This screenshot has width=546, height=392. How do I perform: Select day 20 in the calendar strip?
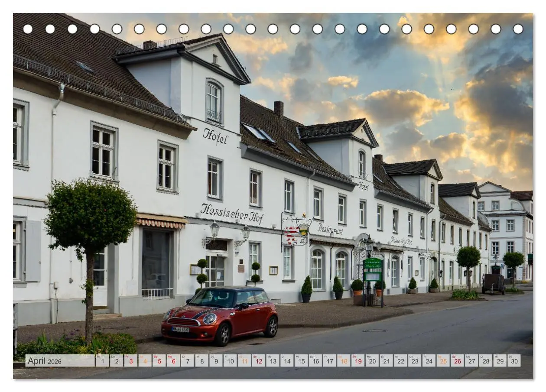pos(372,361)
